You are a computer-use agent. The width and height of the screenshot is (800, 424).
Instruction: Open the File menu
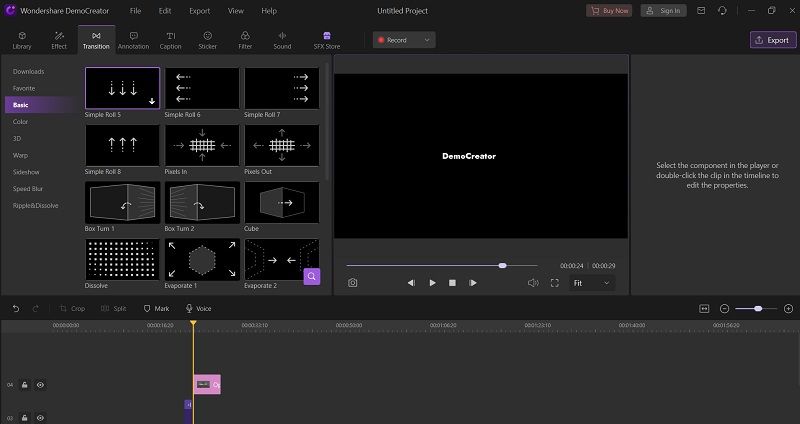pyautogui.click(x=135, y=11)
